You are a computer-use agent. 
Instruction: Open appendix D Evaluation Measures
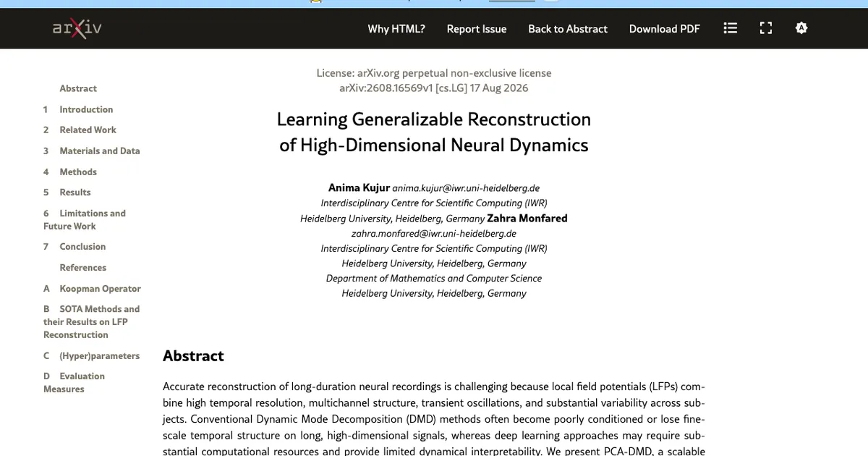74,382
